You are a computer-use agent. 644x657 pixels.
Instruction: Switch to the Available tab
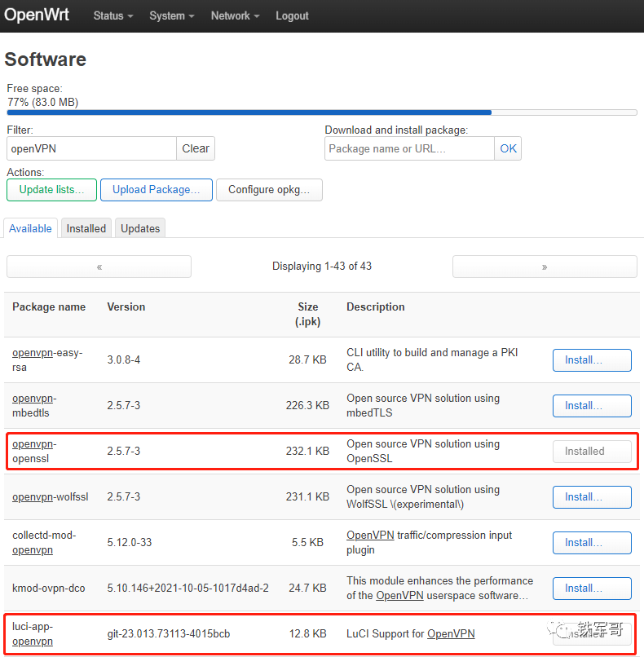30,228
